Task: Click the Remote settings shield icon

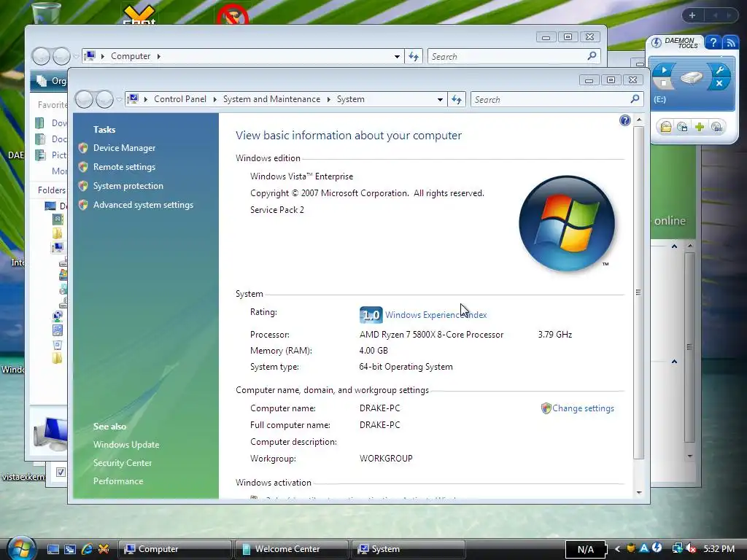Action: pyautogui.click(x=83, y=167)
